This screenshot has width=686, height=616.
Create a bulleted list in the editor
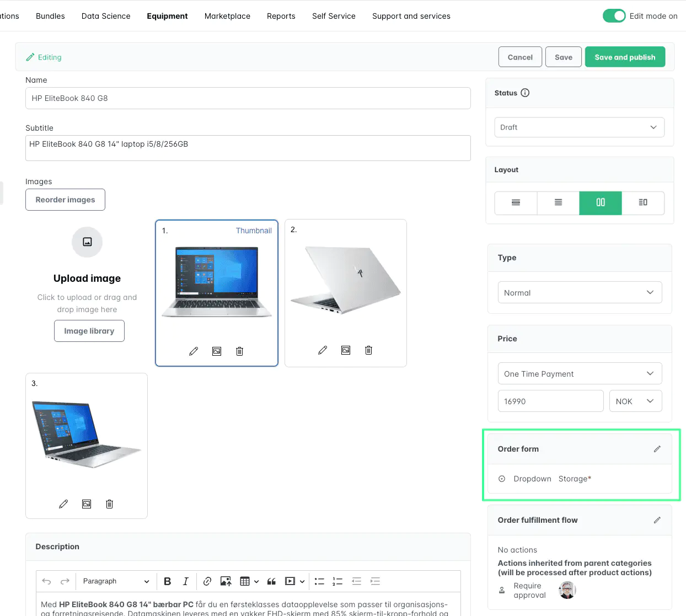click(319, 581)
